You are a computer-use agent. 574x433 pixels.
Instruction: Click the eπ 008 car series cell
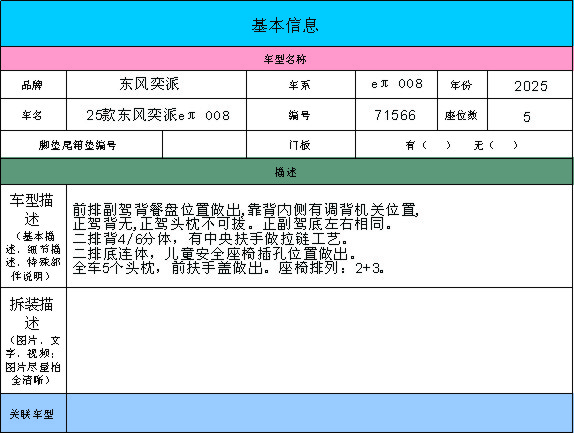[396, 85]
